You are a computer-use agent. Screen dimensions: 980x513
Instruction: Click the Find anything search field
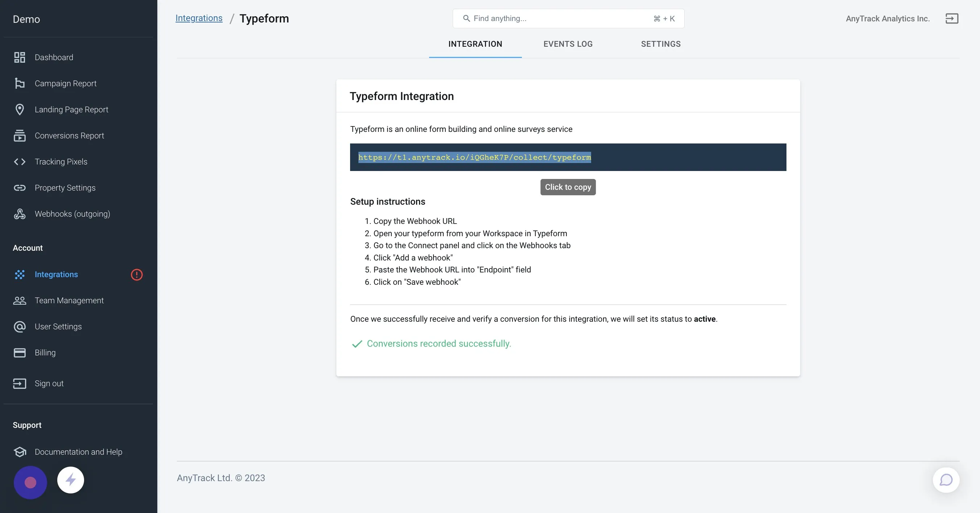click(x=568, y=18)
